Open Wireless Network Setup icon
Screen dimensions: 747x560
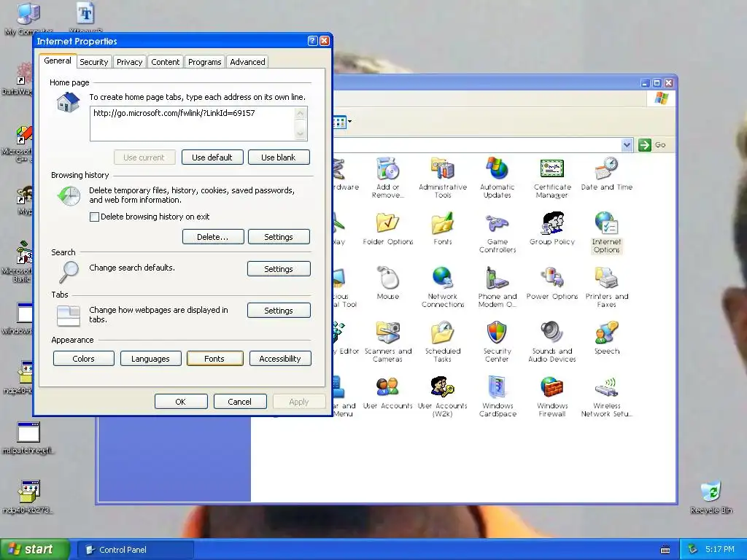606,397
